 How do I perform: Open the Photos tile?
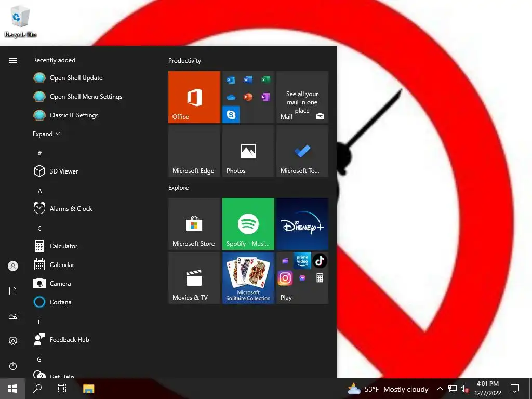248,151
